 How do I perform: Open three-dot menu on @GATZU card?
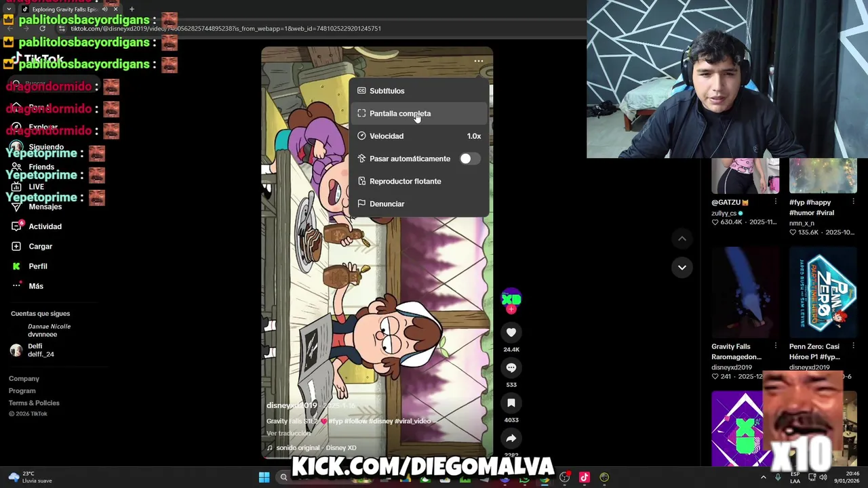point(776,202)
